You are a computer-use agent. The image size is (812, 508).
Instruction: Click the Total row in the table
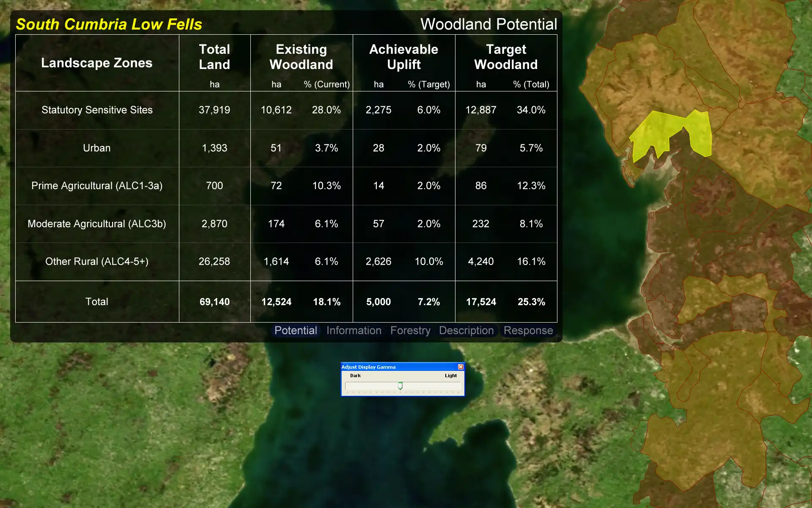pyautogui.click(x=285, y=301)
